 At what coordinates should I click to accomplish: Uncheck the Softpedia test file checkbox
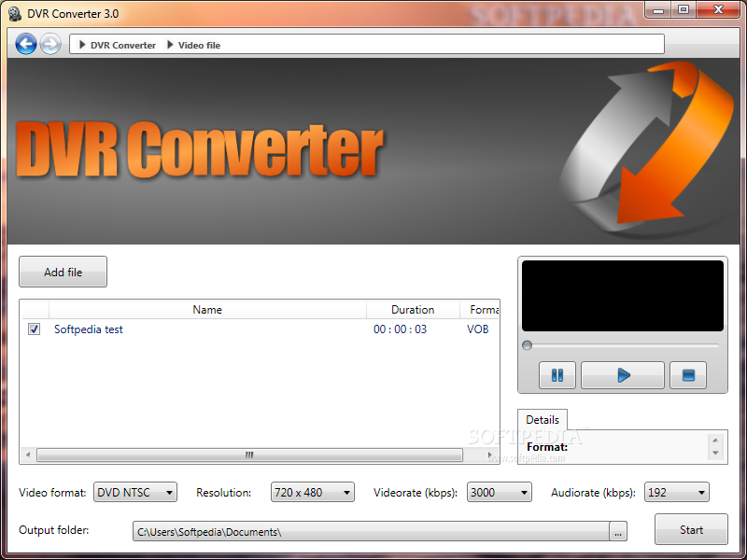pos(34,329)
